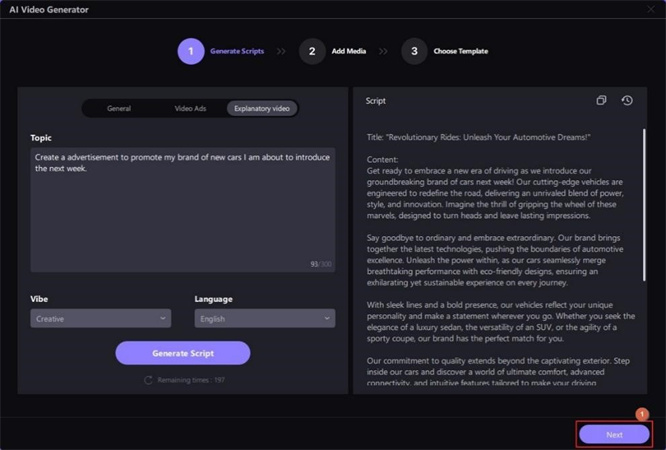Click the refresh icon beside Remaining times

(x=149, y=380)
